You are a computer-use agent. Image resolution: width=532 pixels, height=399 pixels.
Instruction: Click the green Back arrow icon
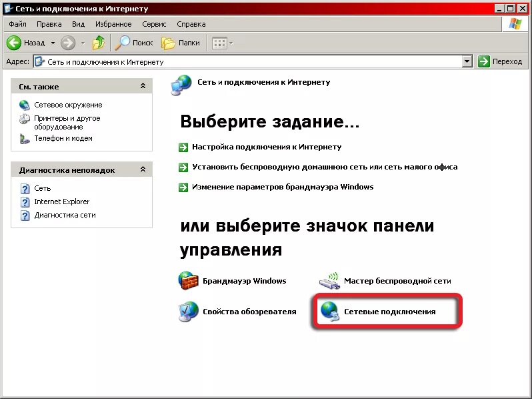coord(14,43)
